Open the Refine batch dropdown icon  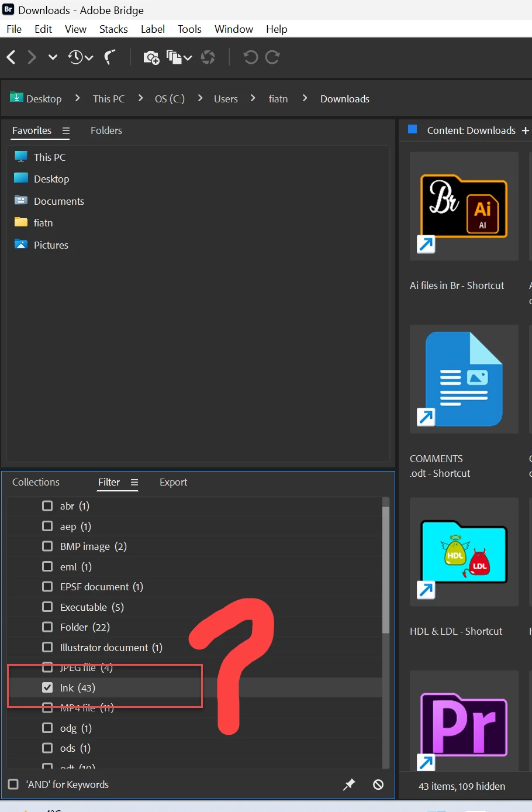tap(179, 57)
